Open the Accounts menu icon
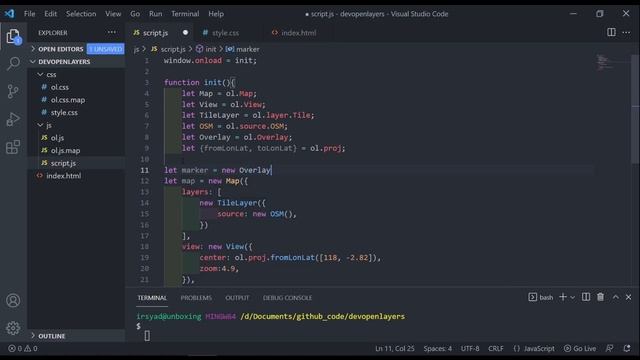Screen dimensions: 640x360 point(13,300)
